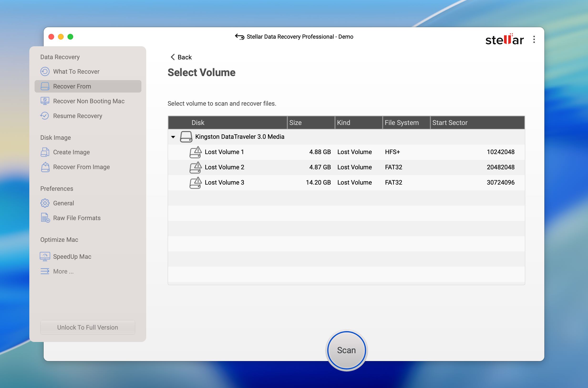Click Kind cell in Lost Volume 1 row

tap(355, 152)
